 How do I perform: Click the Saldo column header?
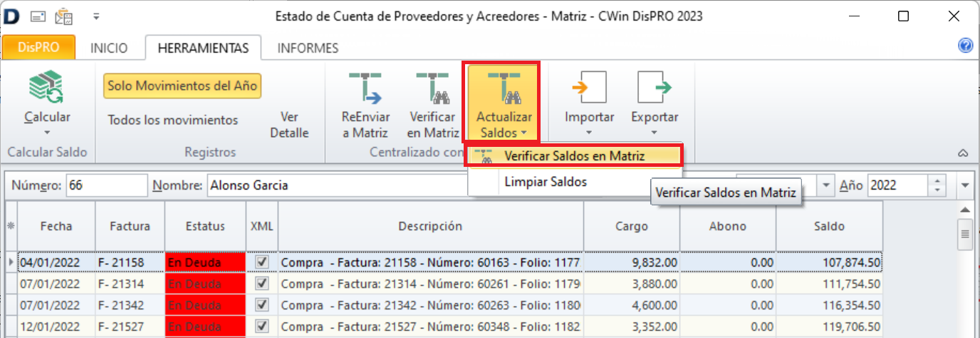tap(829, 226)
